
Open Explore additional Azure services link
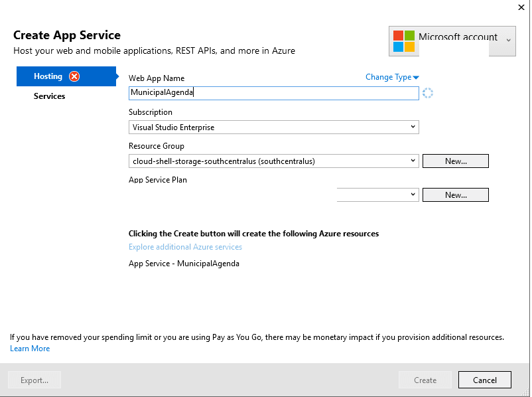185,247
